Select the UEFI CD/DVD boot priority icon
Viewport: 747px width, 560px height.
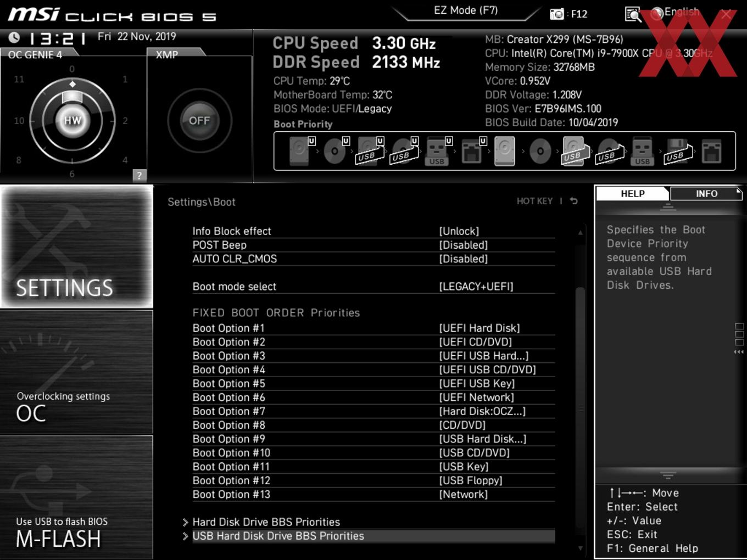coord(336,151)
